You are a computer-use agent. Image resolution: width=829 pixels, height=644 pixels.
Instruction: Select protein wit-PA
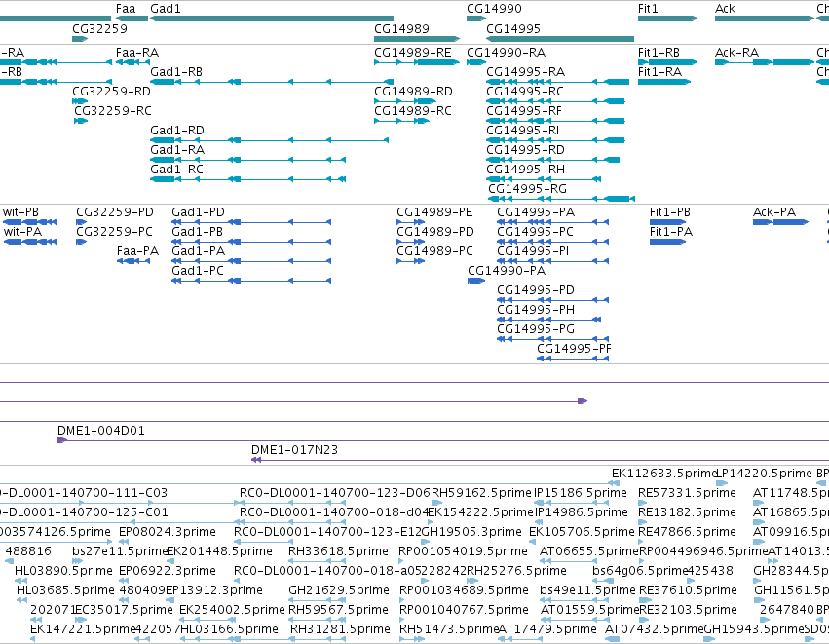[x=29, y=242]
